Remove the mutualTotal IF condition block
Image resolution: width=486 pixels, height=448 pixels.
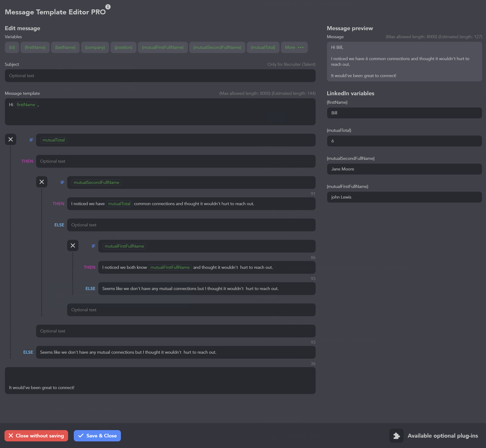(10, 139)
